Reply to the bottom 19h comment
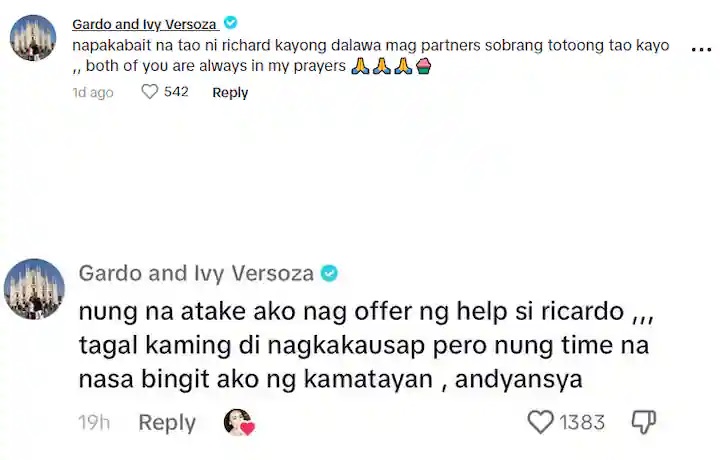 pos(167,422)
